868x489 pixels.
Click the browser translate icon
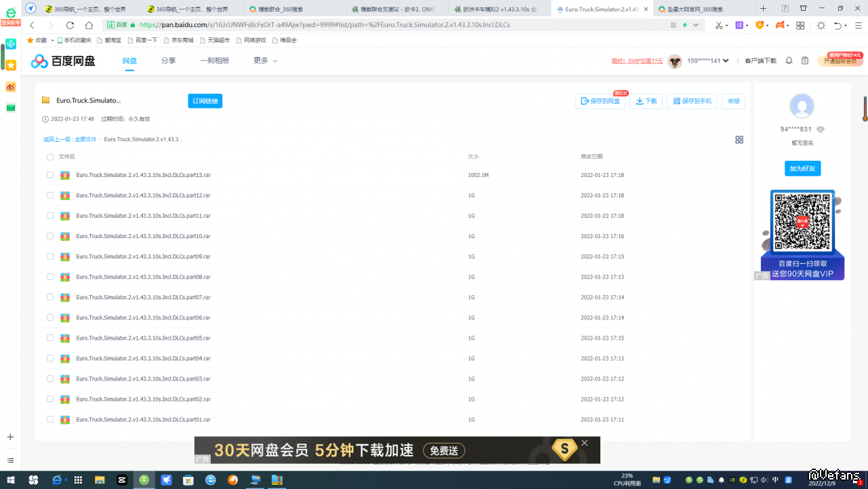740,25
